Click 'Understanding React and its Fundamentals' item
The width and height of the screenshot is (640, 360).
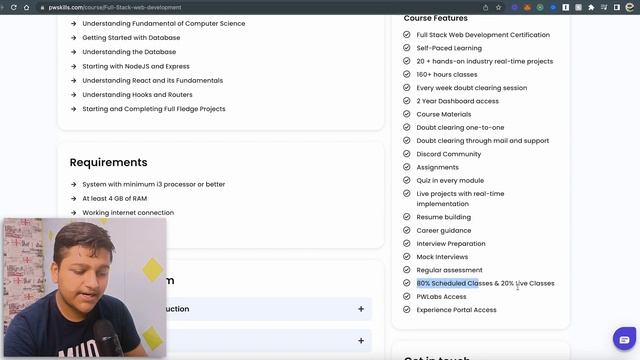(x=153, y=80)
